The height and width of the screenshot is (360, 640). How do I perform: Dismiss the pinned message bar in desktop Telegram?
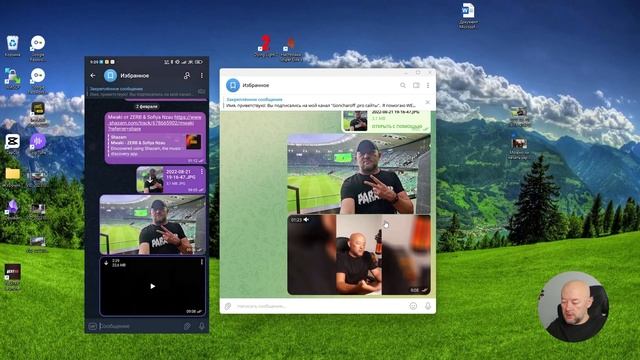coord(427,102)
